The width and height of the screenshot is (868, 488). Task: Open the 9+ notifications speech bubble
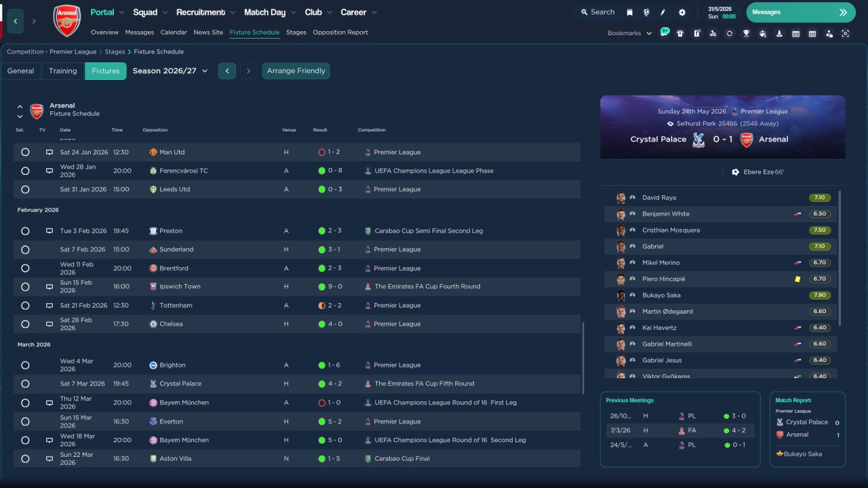(x=665, y=32)
